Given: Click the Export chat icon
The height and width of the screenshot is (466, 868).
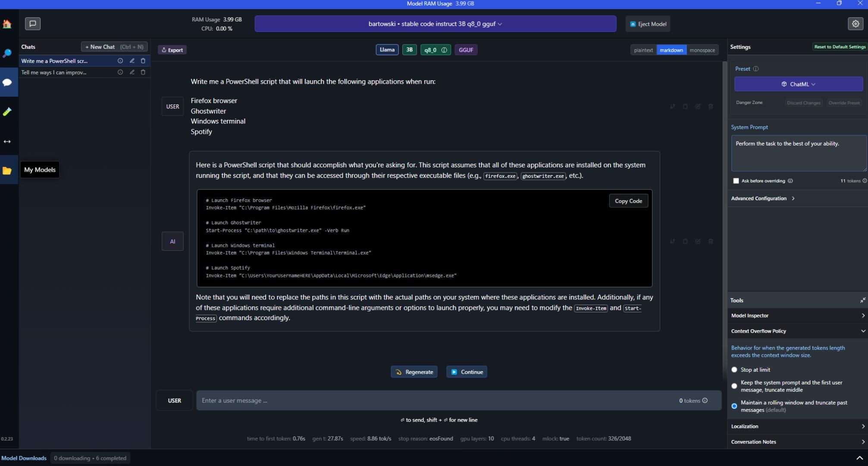Looking at the screenshot, I should coord(171,50).
